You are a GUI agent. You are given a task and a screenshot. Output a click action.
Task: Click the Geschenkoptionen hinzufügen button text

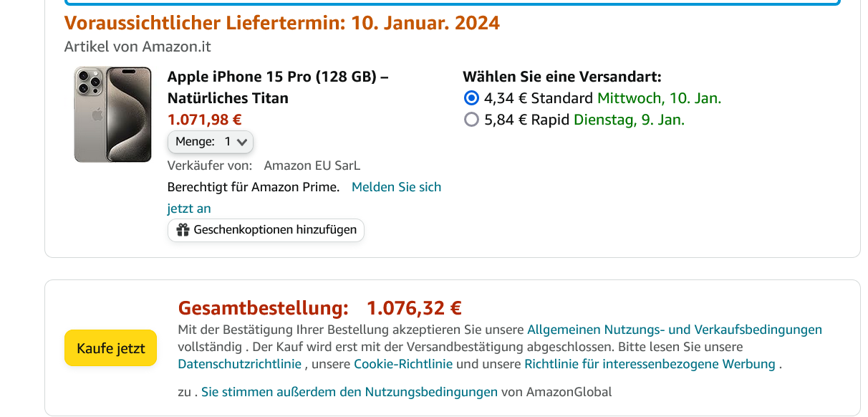(275, 230)
